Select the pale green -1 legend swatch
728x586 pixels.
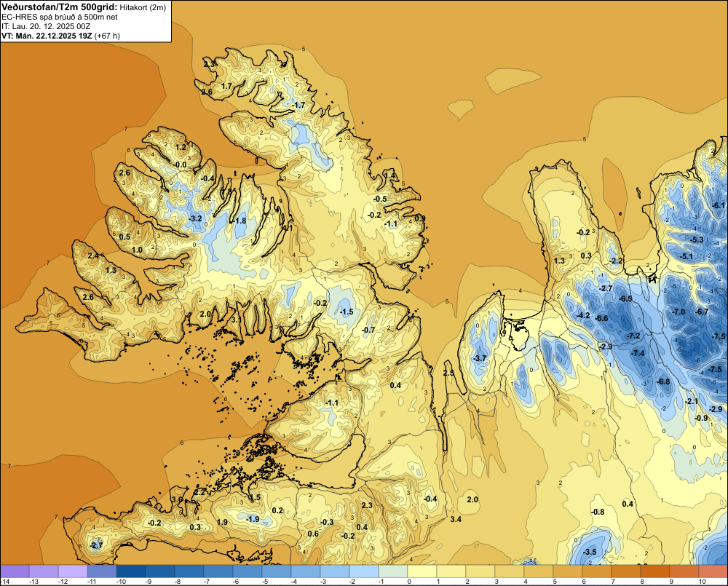(393, 571)
